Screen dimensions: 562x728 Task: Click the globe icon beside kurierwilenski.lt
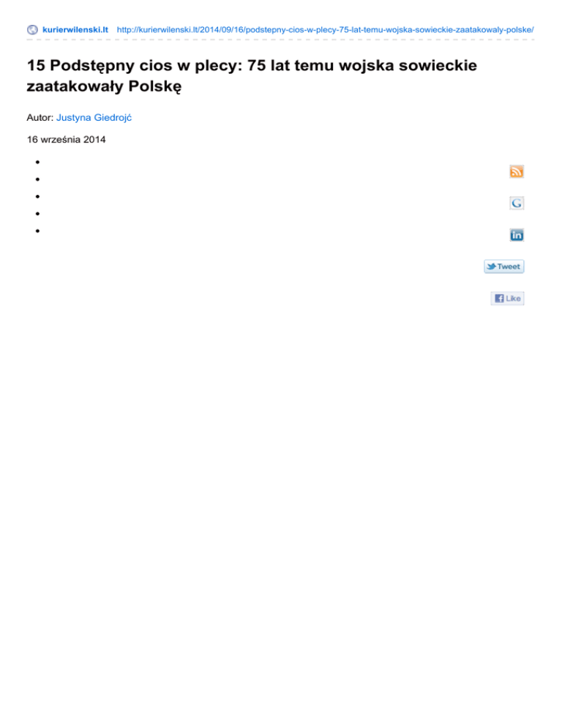tap(32, 30)
